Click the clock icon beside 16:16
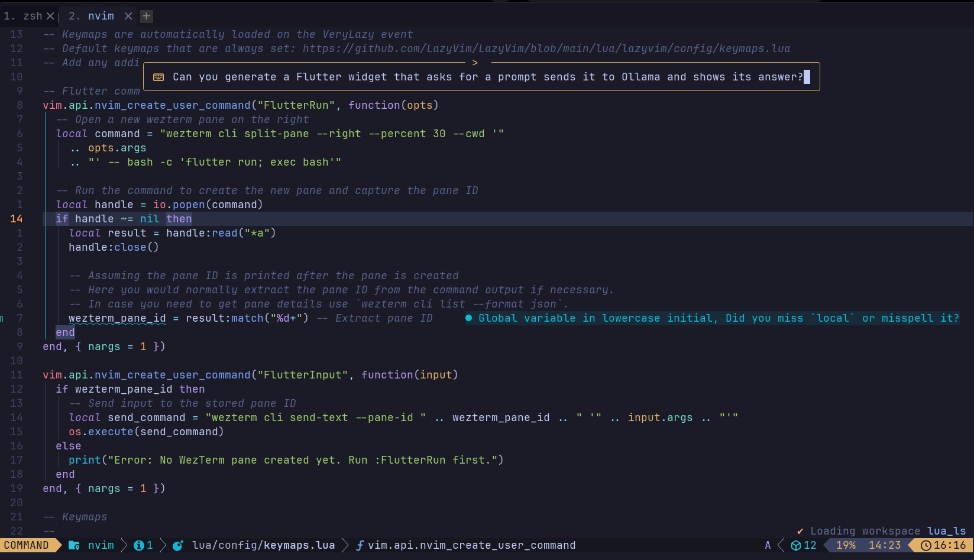 coord(926,545)
